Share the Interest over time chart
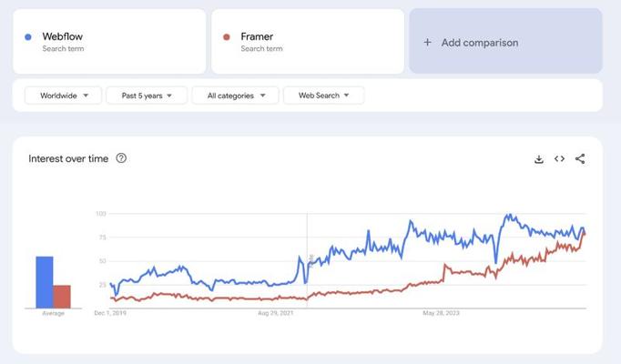621x364 pixels. pos(580,158)
